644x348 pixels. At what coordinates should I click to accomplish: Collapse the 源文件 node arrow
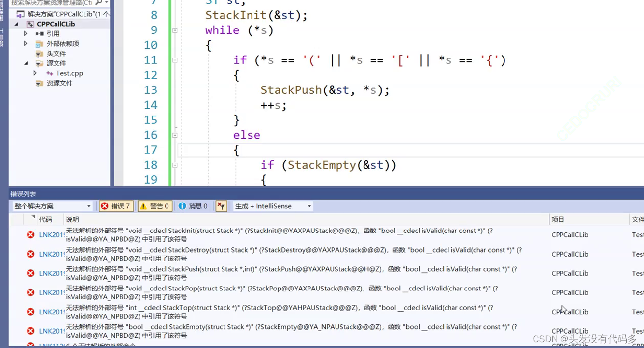tap(26, 63)
